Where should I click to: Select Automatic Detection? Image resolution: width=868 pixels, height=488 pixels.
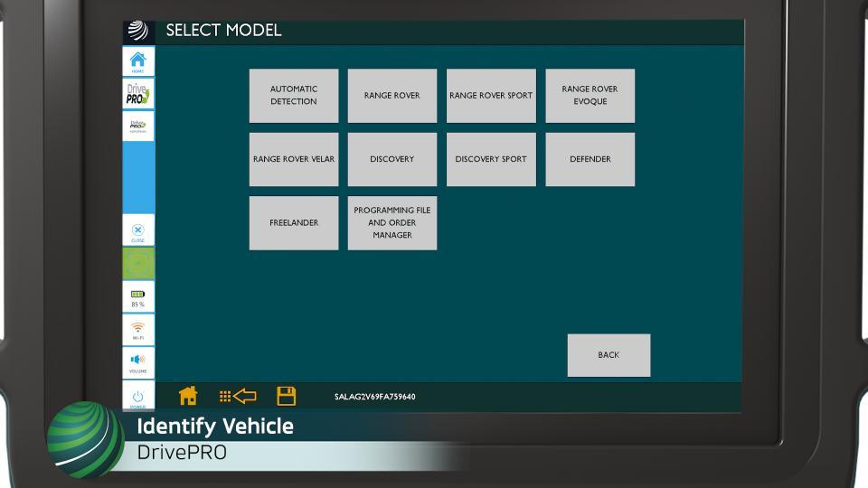click(294, 96)
